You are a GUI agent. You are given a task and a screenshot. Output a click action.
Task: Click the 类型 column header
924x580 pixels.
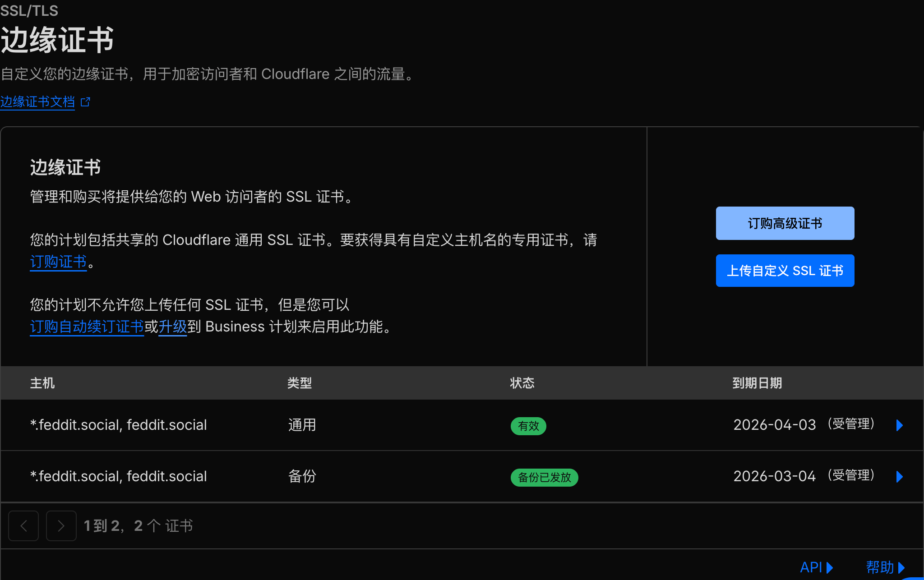[300, 383]
